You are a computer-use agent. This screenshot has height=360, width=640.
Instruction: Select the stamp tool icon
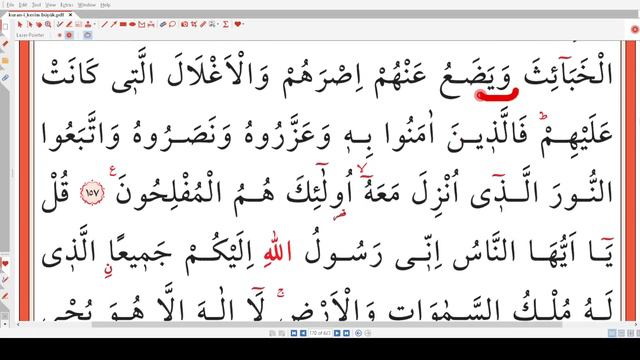[x=88, y=25]
